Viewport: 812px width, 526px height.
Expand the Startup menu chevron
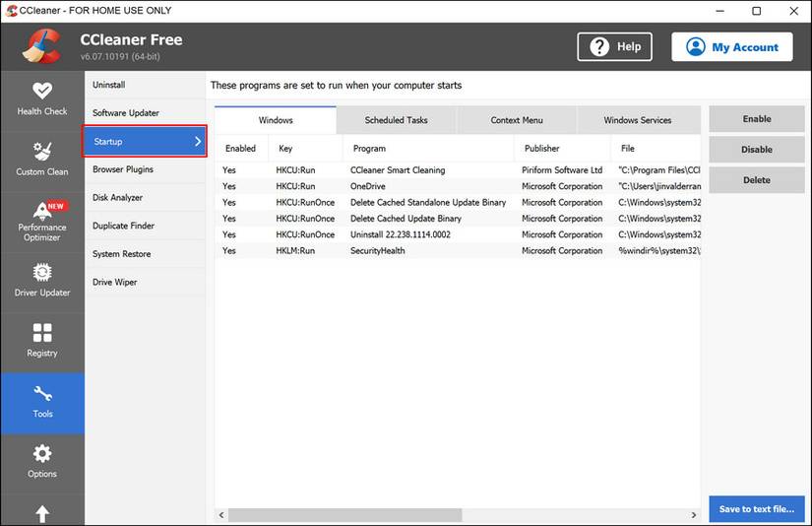tap(197, 142)
